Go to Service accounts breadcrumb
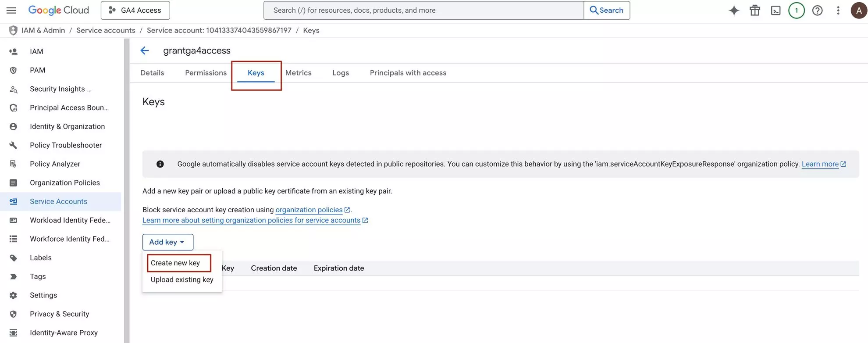 point(106,30)
